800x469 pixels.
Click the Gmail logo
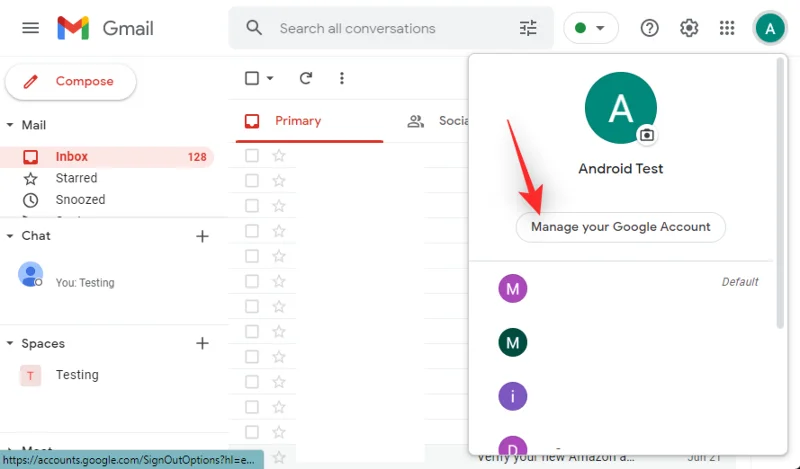pyautogui.click(x=106, y=28)
